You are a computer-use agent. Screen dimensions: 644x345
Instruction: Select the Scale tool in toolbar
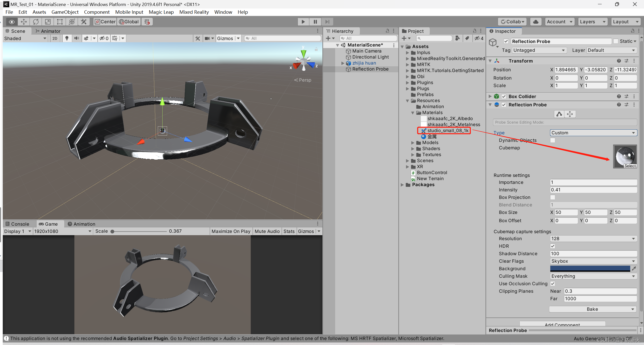(48, 22)
